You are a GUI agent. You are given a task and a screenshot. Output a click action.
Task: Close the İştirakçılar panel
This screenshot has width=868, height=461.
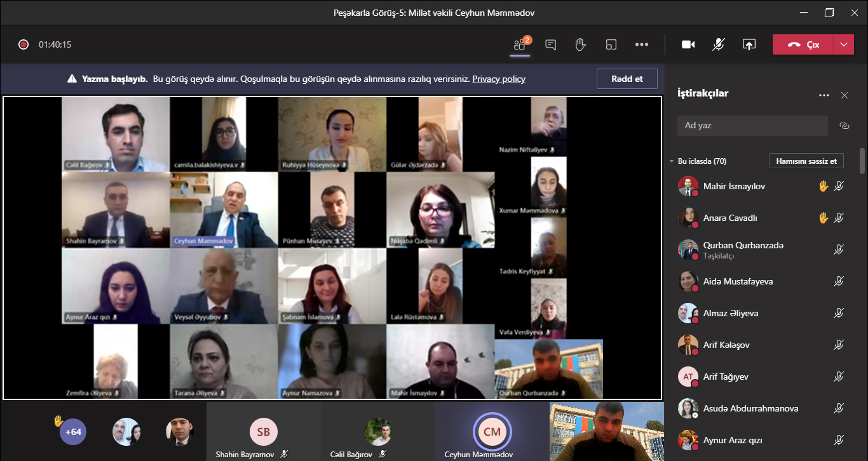(x=844, y=95)
